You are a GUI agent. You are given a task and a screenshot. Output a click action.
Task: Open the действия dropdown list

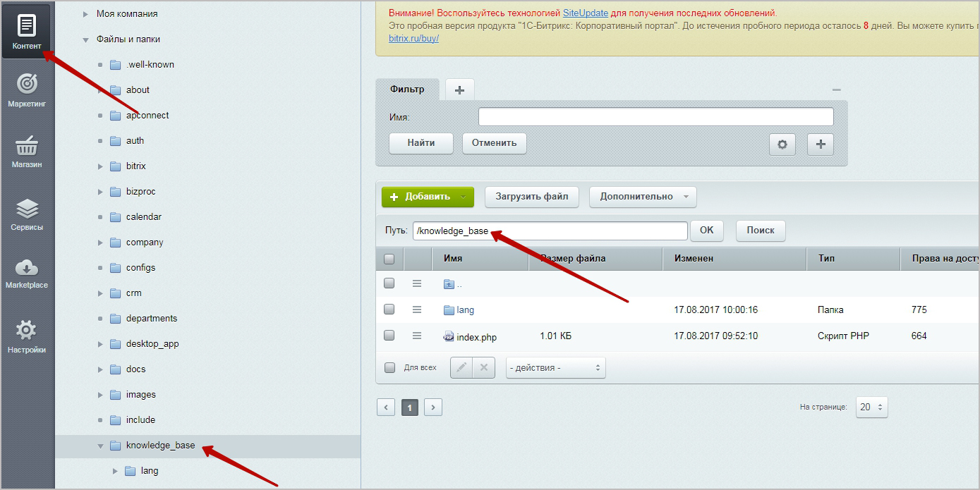point(555,367)
